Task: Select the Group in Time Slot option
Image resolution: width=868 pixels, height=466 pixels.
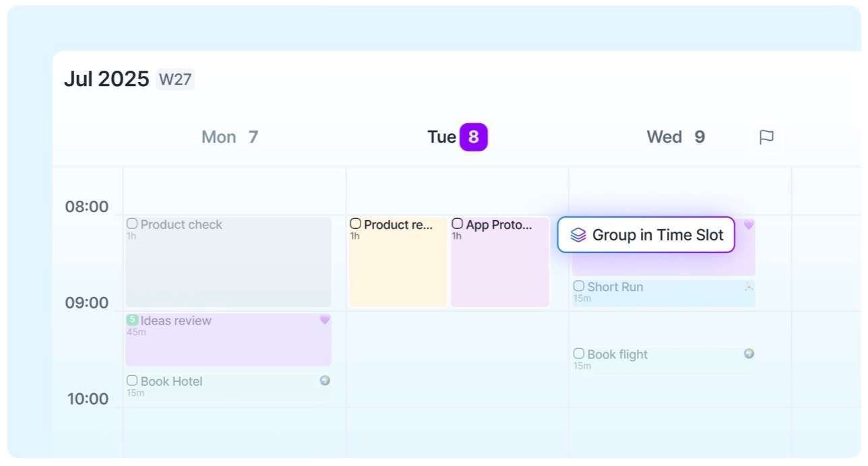Action: point(646,235)
